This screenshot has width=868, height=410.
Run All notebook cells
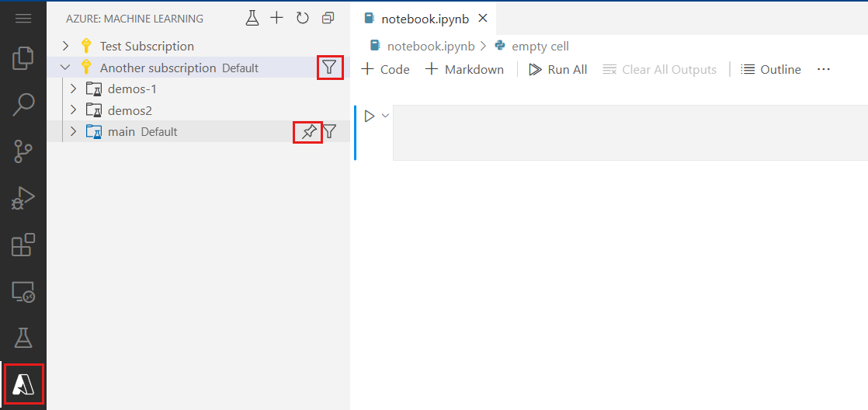point(558,70)
